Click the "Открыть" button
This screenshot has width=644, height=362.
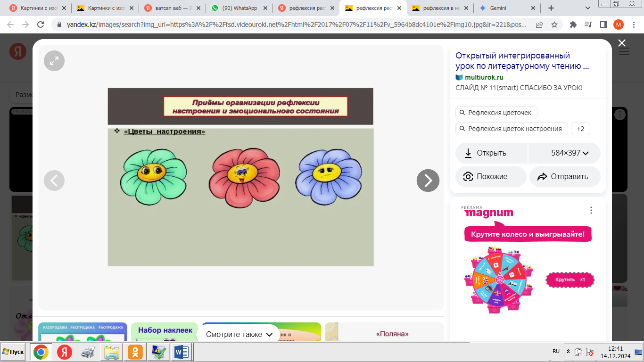[491, 153]
